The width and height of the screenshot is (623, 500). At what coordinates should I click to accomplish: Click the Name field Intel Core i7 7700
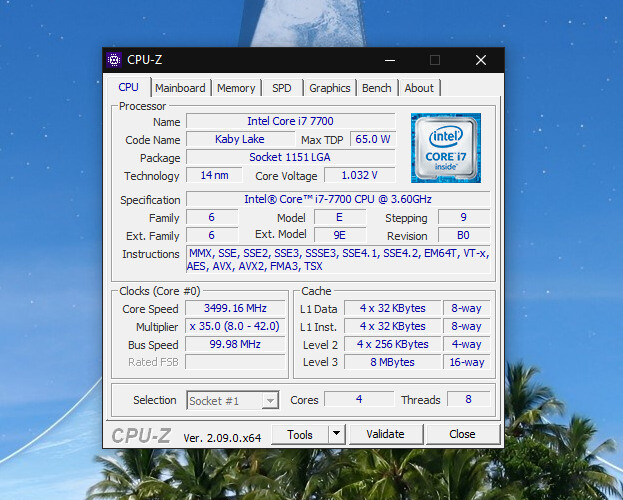[x=290, y=121]
